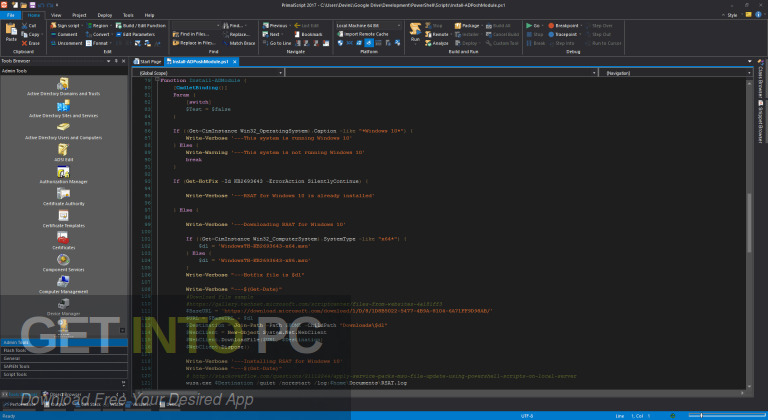Click the editor vertical scrollbar
Viewport: 768px width, 420px height.
[749, 223]
